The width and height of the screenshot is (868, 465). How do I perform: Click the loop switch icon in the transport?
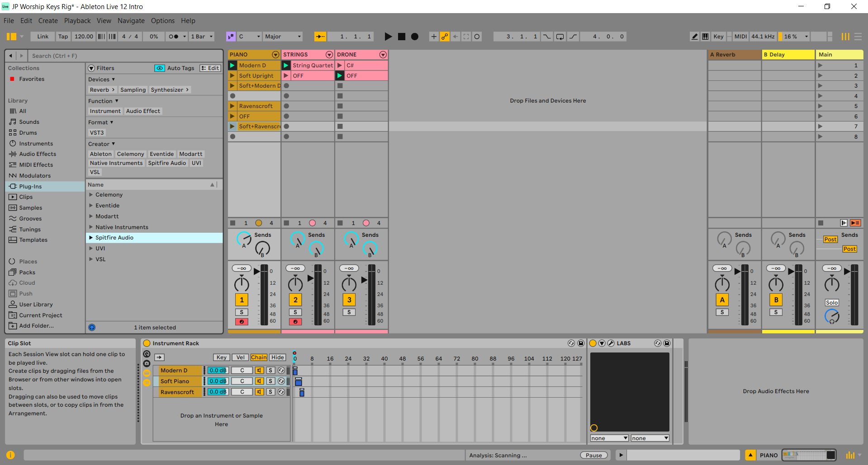560,37
